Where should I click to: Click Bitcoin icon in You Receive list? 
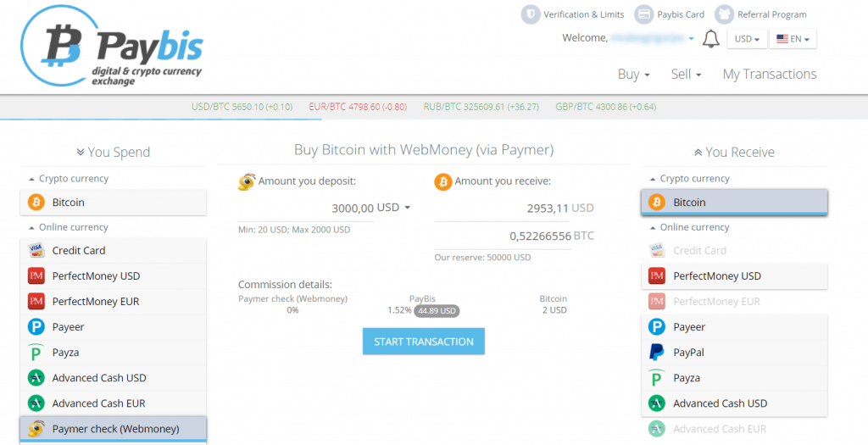(x=657, y=203)
